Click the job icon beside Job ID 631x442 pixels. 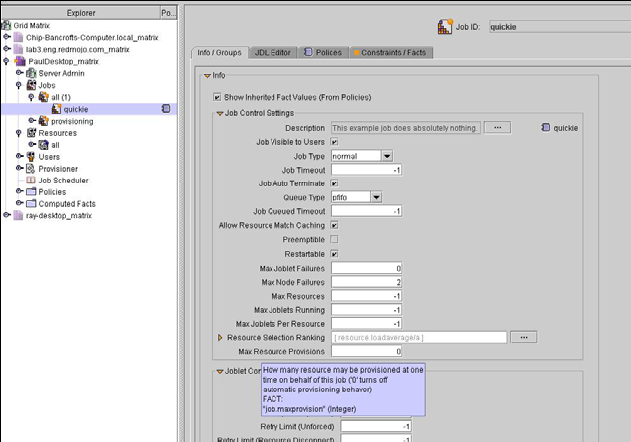click(445, 27)
